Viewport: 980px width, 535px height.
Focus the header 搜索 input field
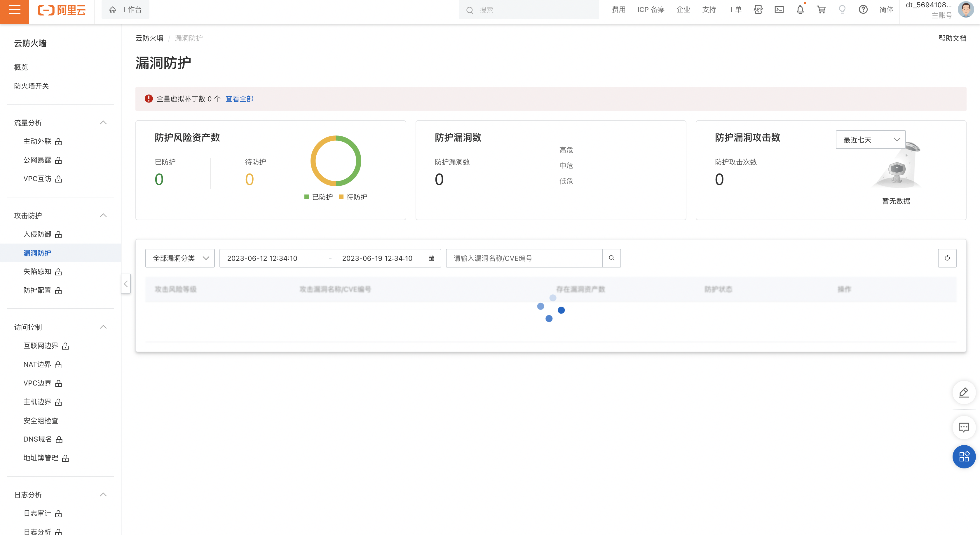point(529,10)
